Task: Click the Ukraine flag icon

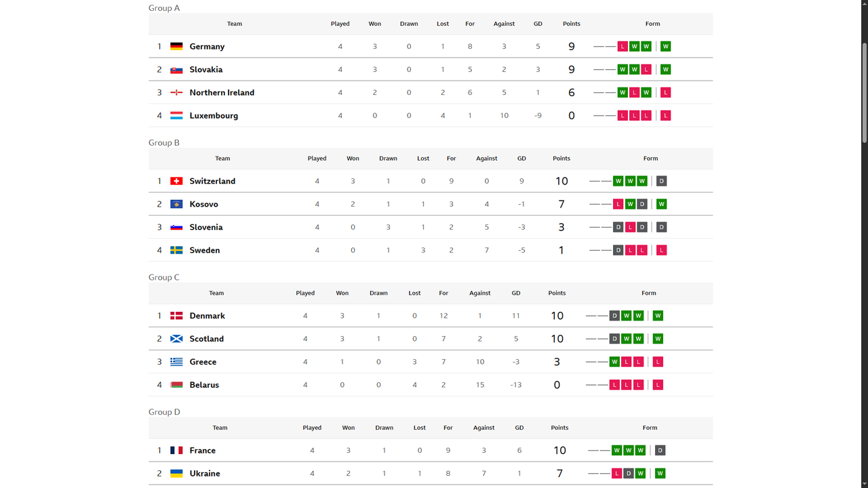Action: tap(176, 473)
